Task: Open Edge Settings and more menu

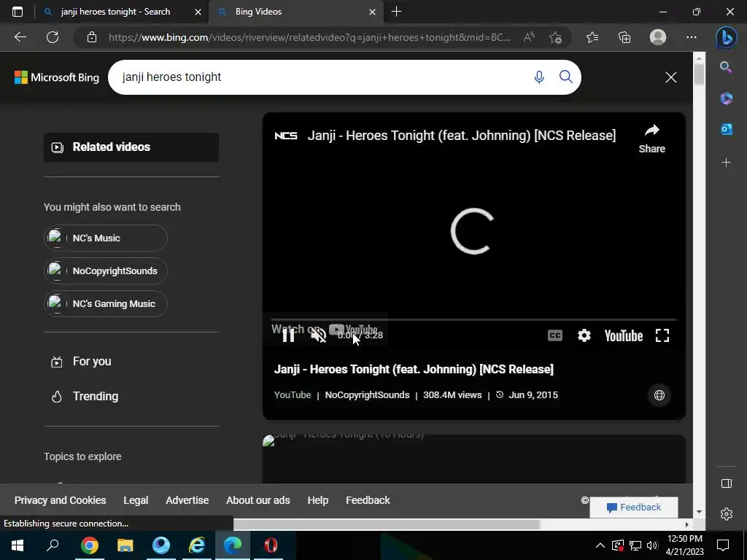Action: (692, 37)
